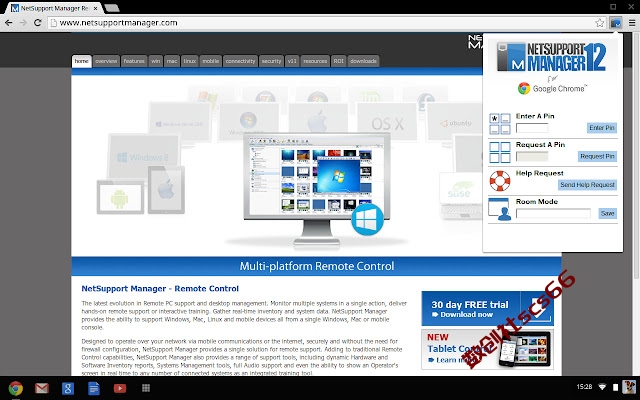Click the Apple tablet image
This screenshot has width=640, height=400.
click(x=166, y=190)
